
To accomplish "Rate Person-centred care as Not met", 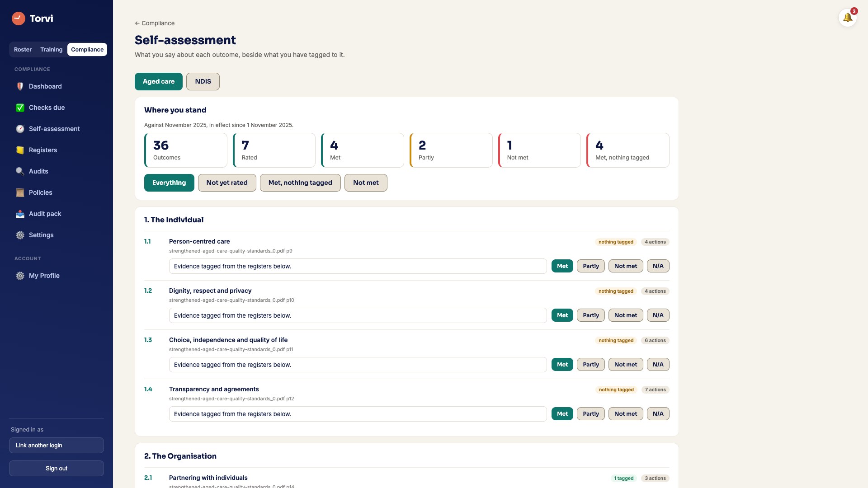I will [626, 266].
